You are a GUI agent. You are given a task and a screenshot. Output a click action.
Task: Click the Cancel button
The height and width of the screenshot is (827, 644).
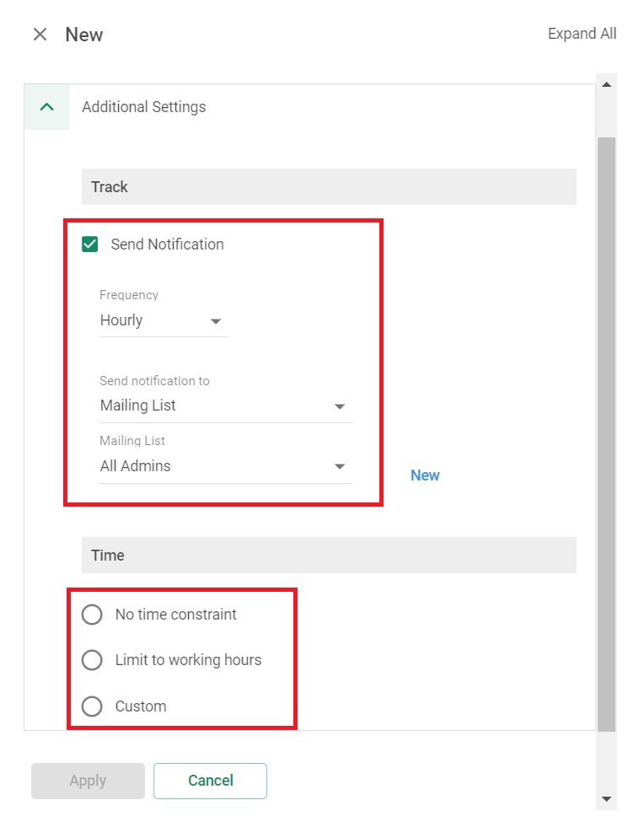point(211,781)
